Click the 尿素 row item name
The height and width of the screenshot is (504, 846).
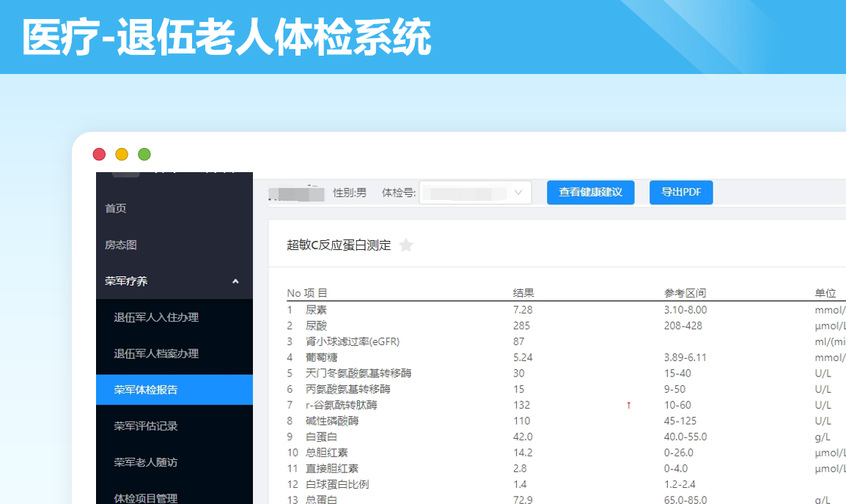click(316, 310)
